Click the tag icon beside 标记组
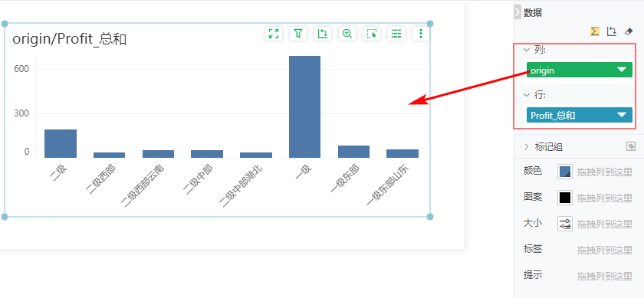Viewport: 644px width, 298px height. 631,146
